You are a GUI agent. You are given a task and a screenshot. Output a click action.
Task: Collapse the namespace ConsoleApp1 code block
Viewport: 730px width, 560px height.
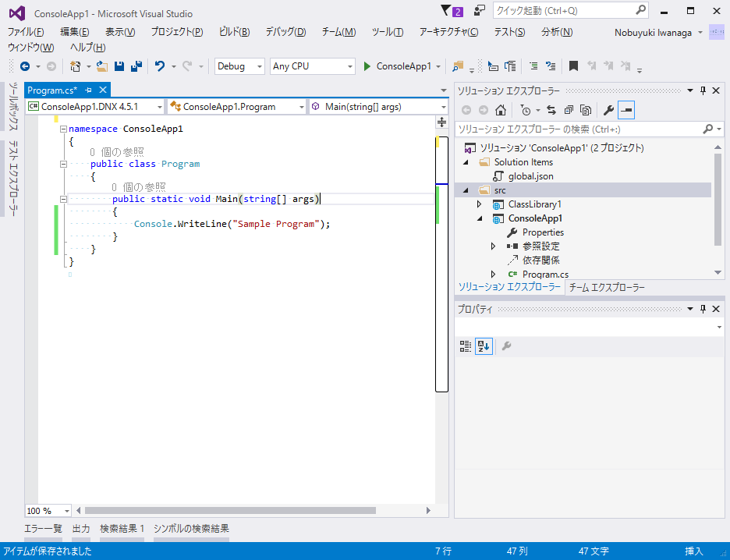pyautogui.click(x=63, y=129)
